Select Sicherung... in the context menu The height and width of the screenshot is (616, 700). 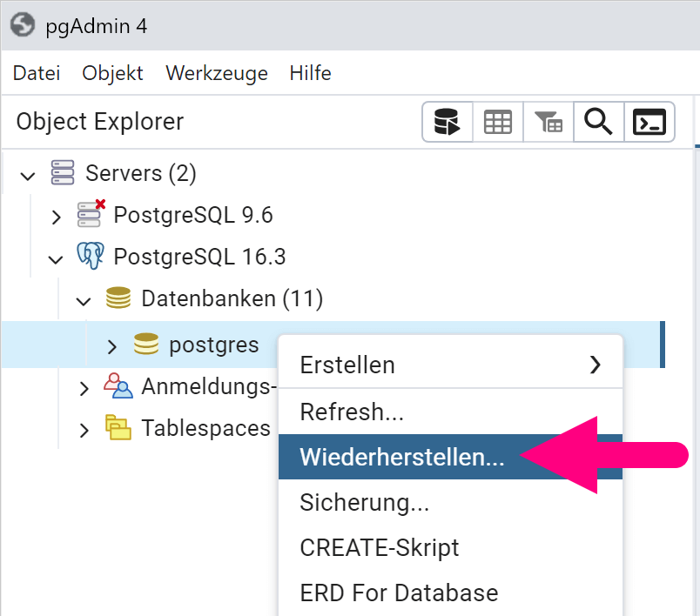click(x=364, y=502)
